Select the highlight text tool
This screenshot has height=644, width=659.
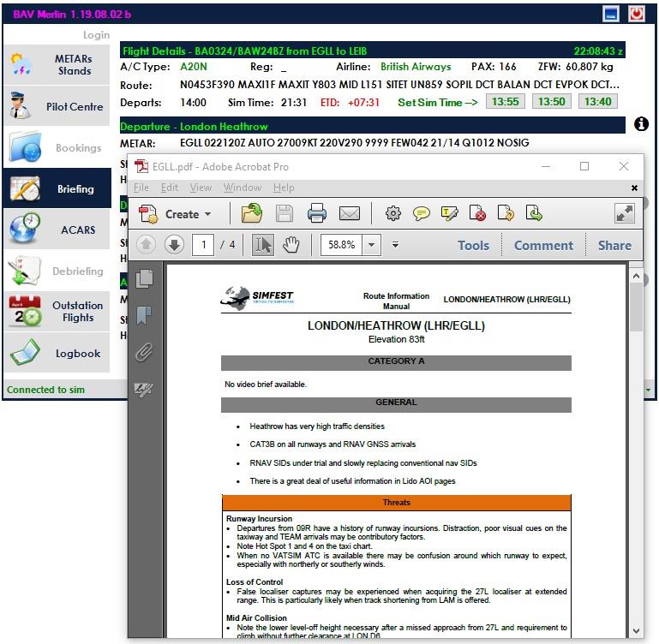449,213
